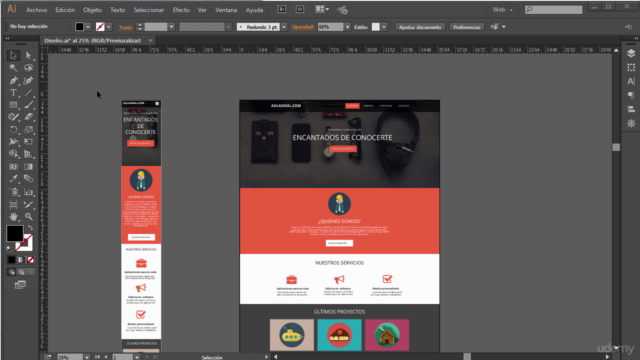This screenshot has height=360, width=640.
Task: Select the Hand tool
Action: click(x=13, y=216)
